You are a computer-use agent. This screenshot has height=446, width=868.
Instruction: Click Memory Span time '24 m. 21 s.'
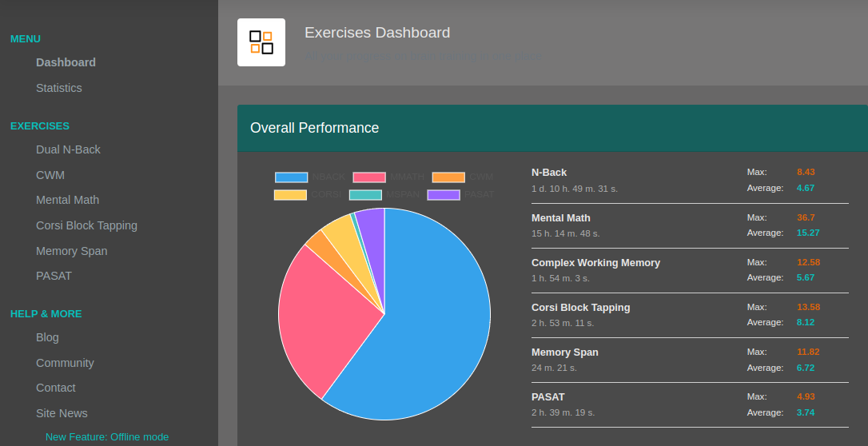(x=554, y=368)
